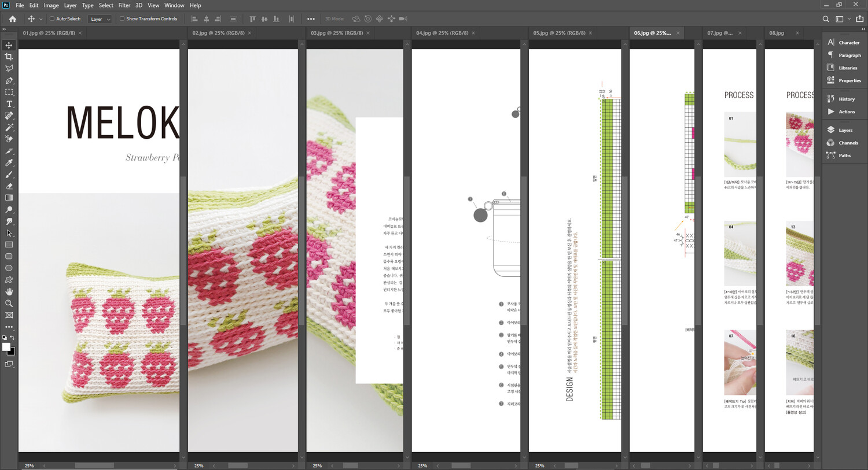Open the Layer auto-select dropdown

(100, 19)
